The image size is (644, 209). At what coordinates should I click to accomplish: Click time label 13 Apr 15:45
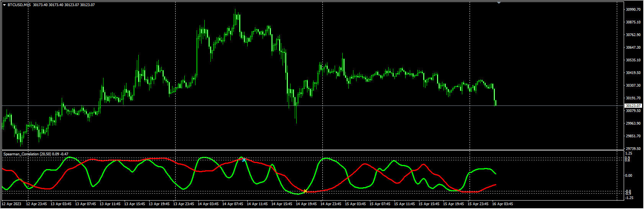tap(135, 204)
